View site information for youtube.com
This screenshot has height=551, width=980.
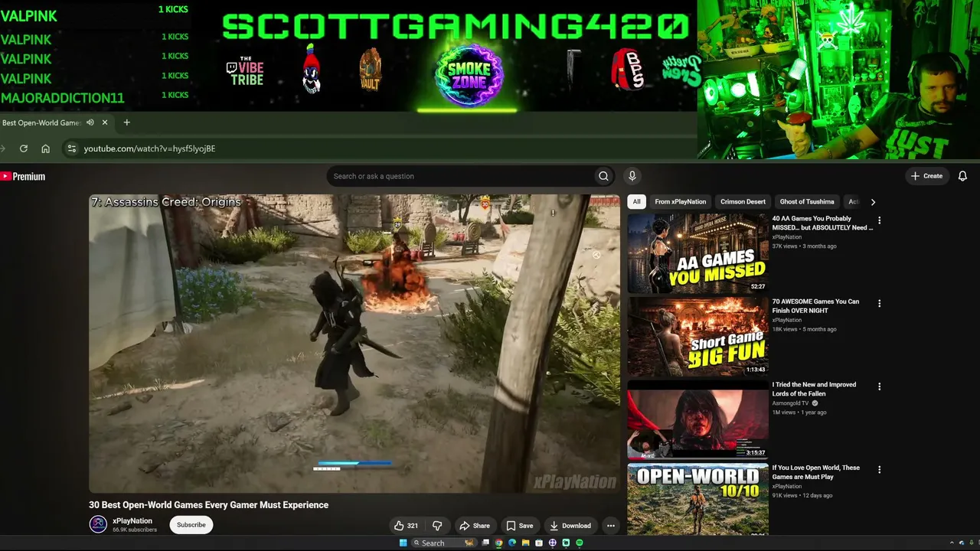[71, 148]
